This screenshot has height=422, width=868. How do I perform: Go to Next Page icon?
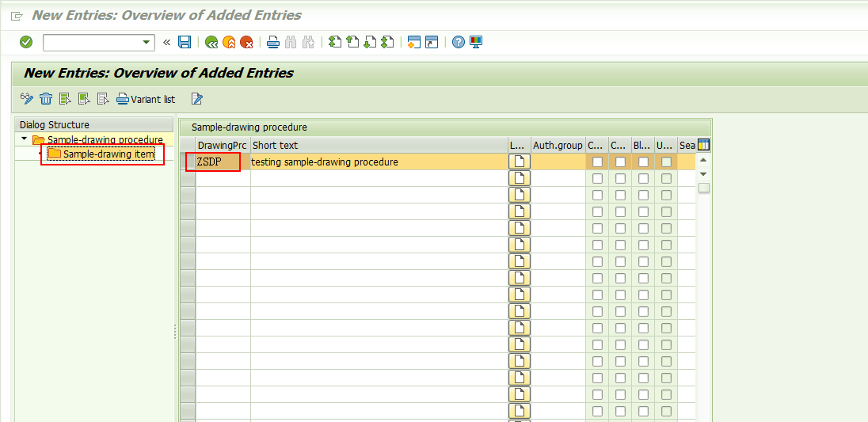click(x=370, y=42)
